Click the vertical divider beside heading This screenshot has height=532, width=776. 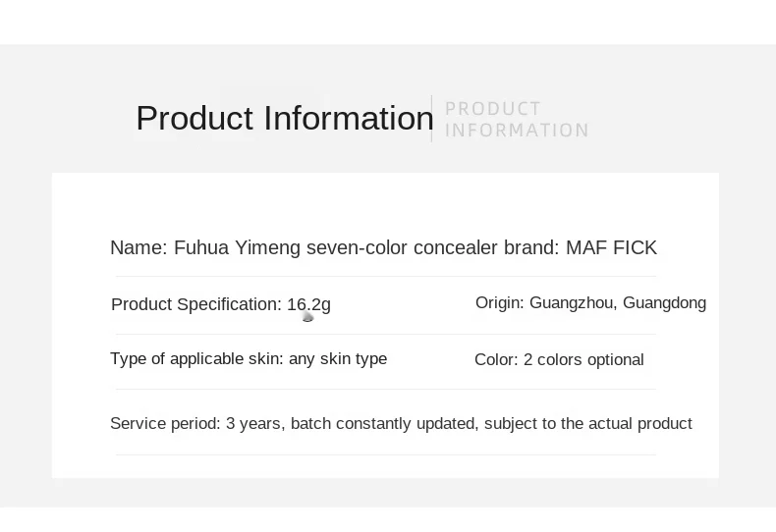pos(431,119)
